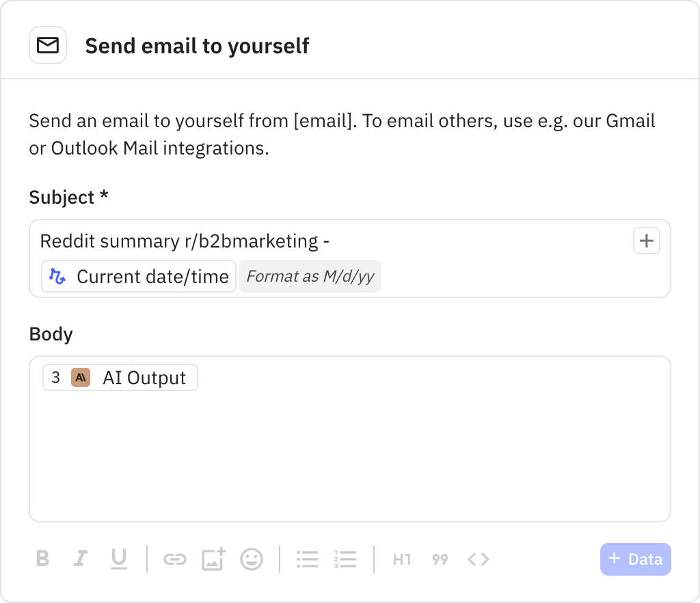Apply underline formatting
Screen dimensions: 700x603
point(119,559)
